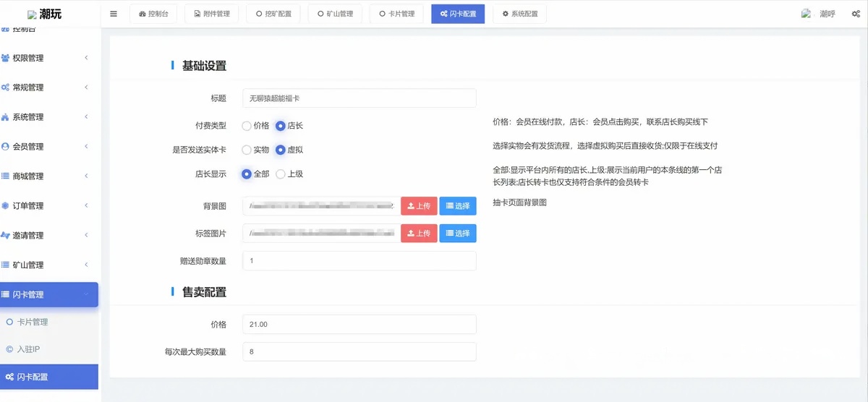This screenshot has width=868, height=402.
Task: Click the 价格 input field
Action: [359, 325]
